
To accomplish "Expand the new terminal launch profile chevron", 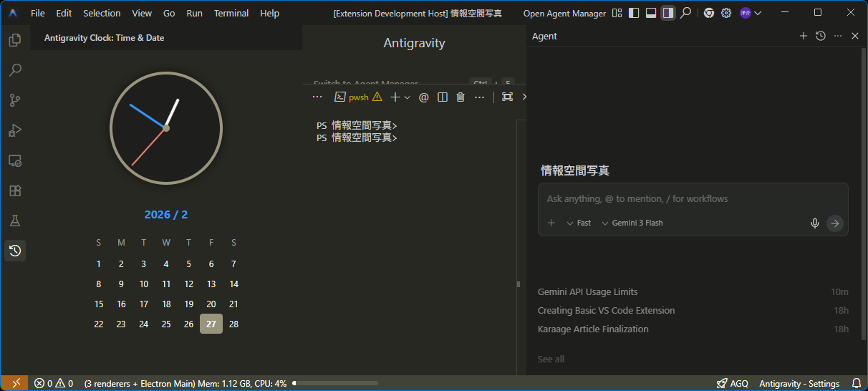I will (x=408, y=97).
